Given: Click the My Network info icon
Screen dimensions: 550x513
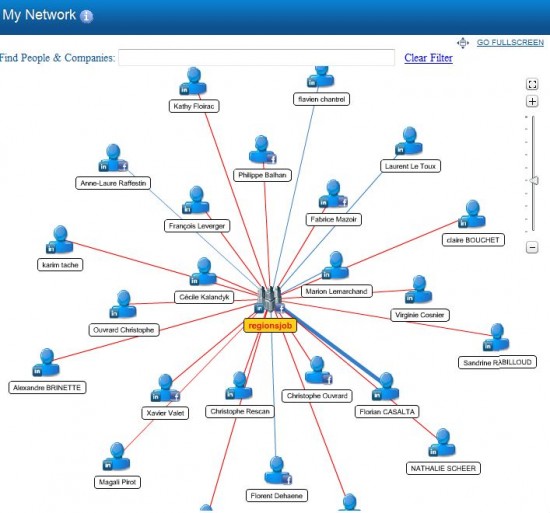Looking at the screenshot, I should pyautogui.click(x=86, y=16).
